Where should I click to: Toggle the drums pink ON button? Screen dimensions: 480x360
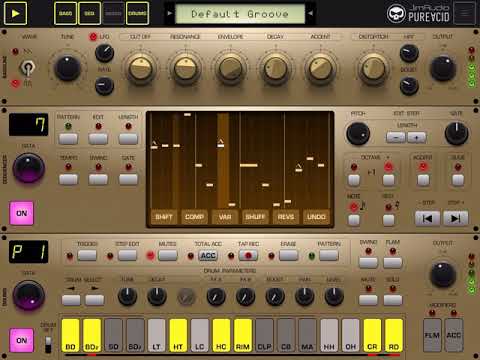tap(22, 340)
